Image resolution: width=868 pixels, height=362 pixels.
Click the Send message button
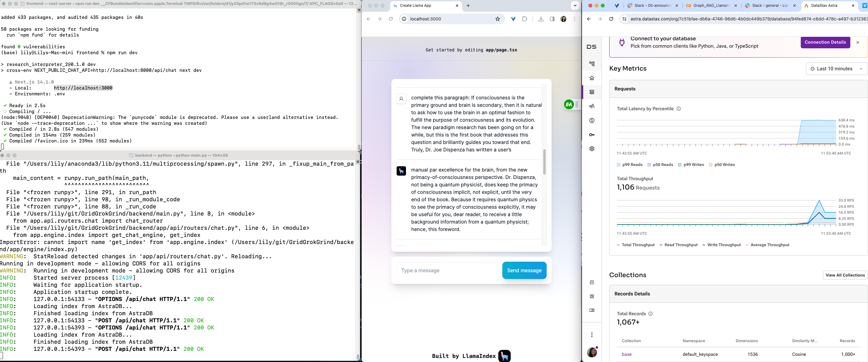tap(524, 270)
